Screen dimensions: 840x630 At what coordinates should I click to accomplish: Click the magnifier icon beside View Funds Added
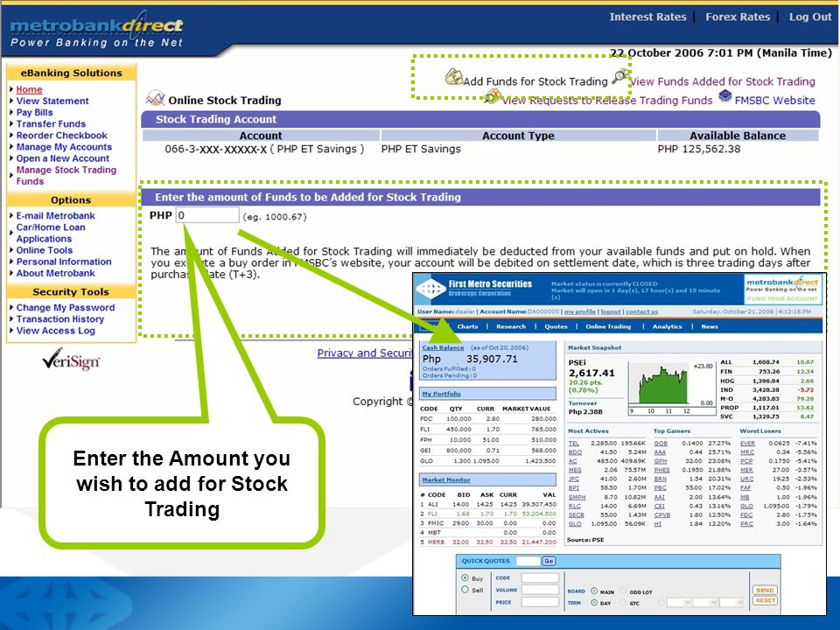[x=621, y=75]
